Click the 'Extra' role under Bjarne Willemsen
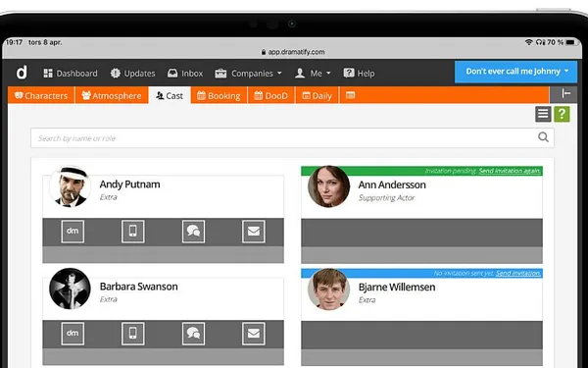This screenshot has height=368, width=588. [x=367, y=300]
